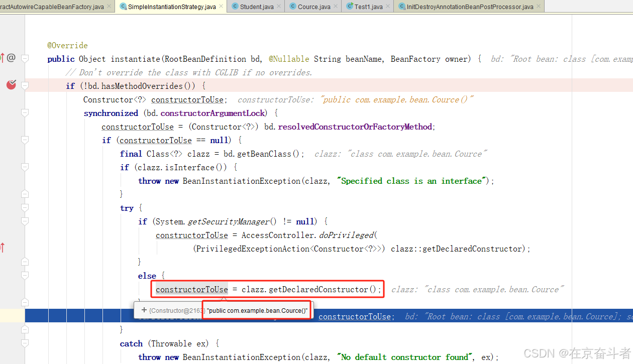Click getSecurityManager() call
This screenshot has width=633, height=364.
click(232, 221)
